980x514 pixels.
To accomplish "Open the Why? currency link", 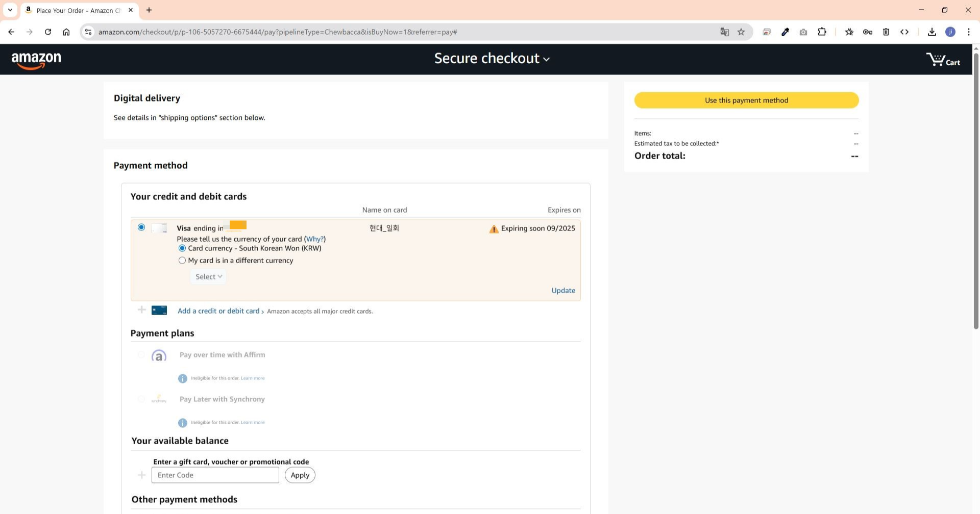I will coord(314,239).
